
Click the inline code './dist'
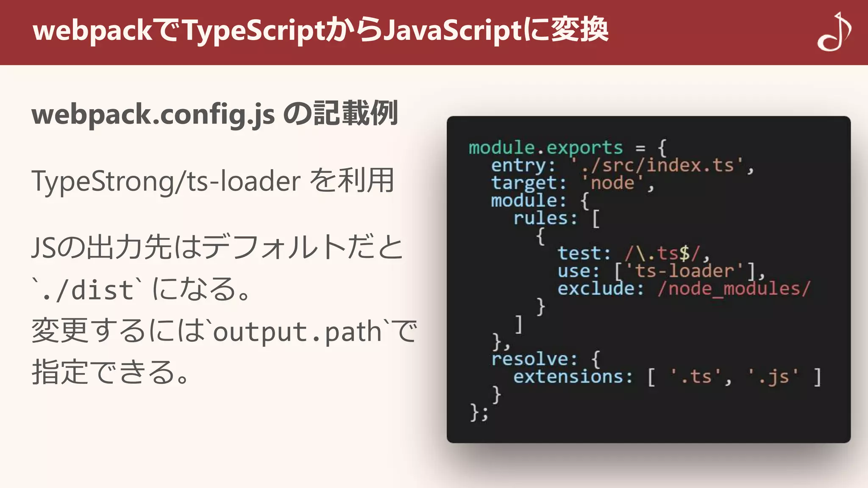tap(88, 290)
